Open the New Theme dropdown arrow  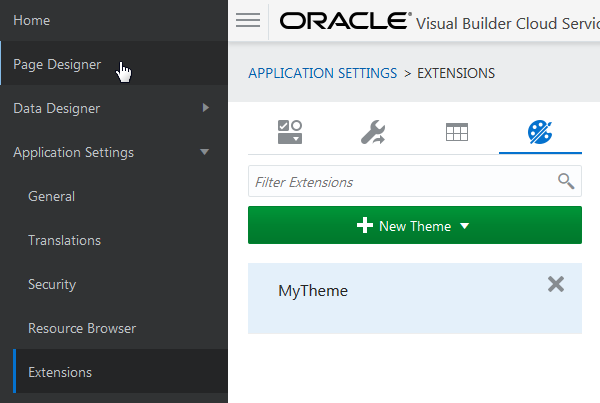point(465,226)
